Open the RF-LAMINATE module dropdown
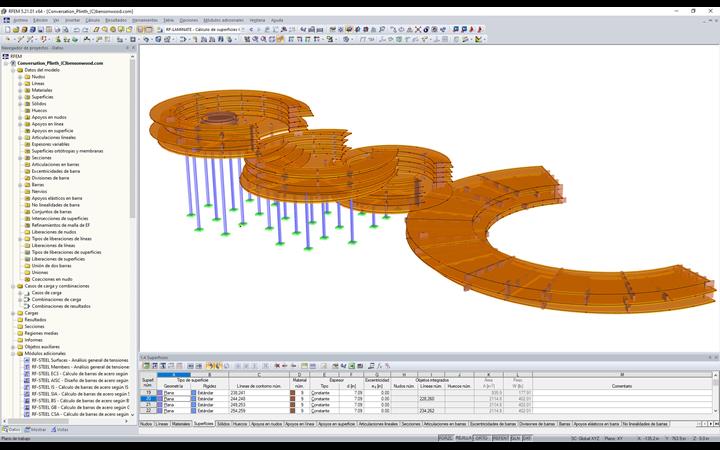The height and width of the screenshot is (450, 720). 242,29
